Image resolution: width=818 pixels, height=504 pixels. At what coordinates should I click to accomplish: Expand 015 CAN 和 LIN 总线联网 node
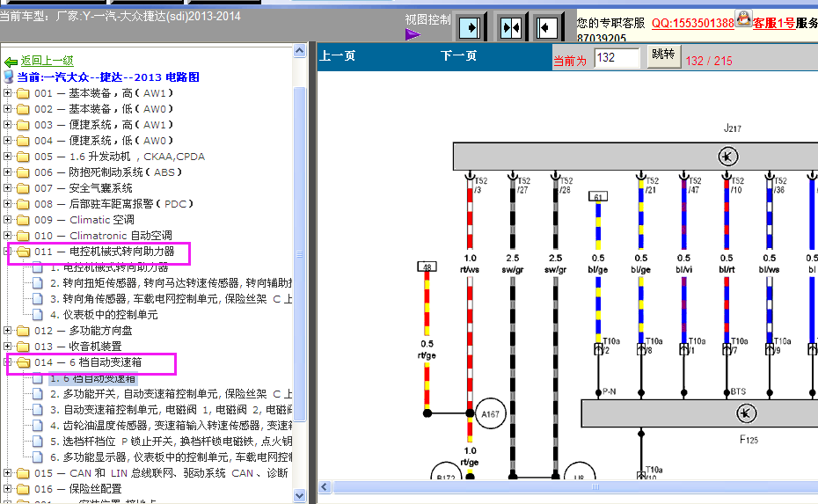[7, 472]
